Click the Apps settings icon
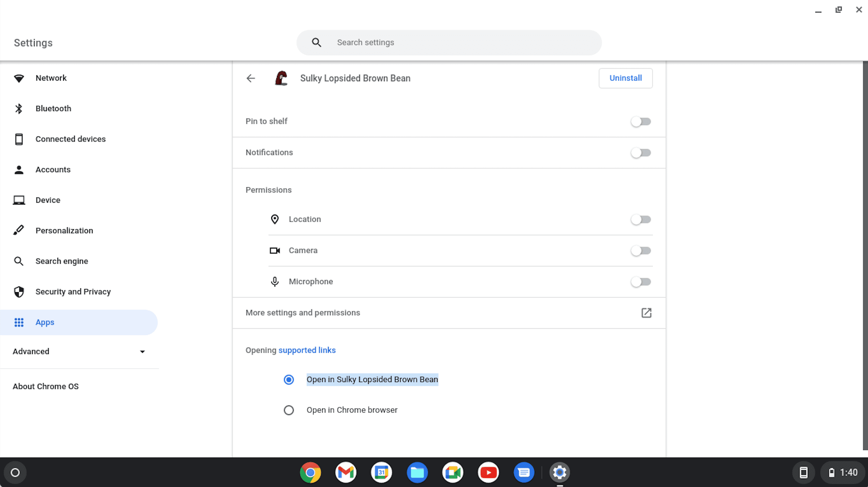 18,322
